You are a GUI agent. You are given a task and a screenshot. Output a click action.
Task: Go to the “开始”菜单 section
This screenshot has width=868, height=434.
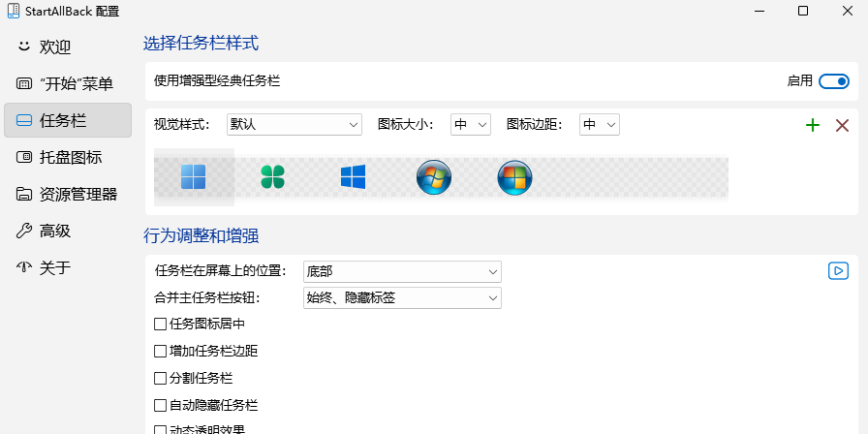tap(68, 83)
